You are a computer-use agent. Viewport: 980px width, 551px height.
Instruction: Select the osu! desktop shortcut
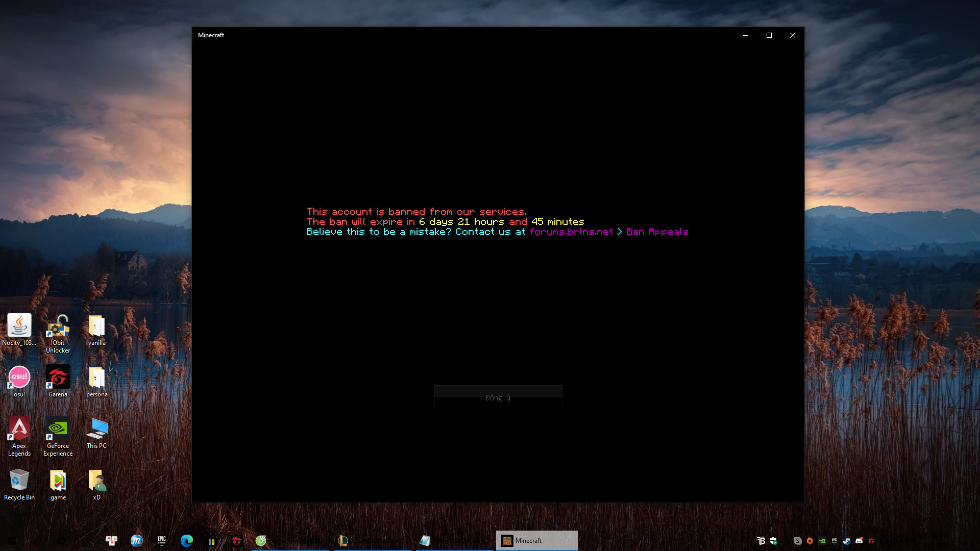(x=19, y=382)
